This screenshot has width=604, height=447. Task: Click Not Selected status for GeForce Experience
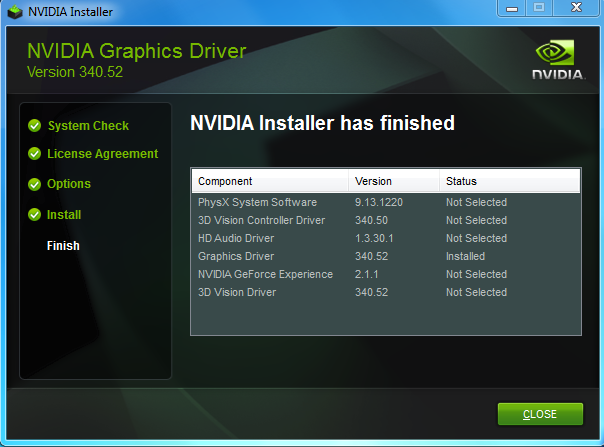pyautogui.click(x=476, y=274)
